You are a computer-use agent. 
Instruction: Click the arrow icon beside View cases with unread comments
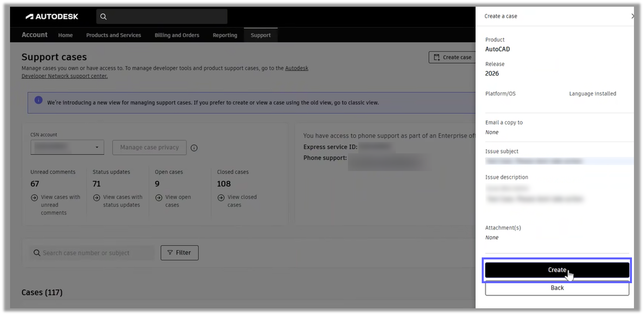pos(34,198)
